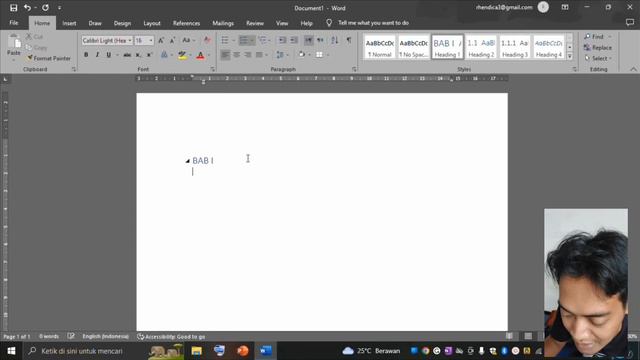Apply the Heading 4 style
Image resolution: width=640 pixels, height=360 pixels.
coord(549,47)
